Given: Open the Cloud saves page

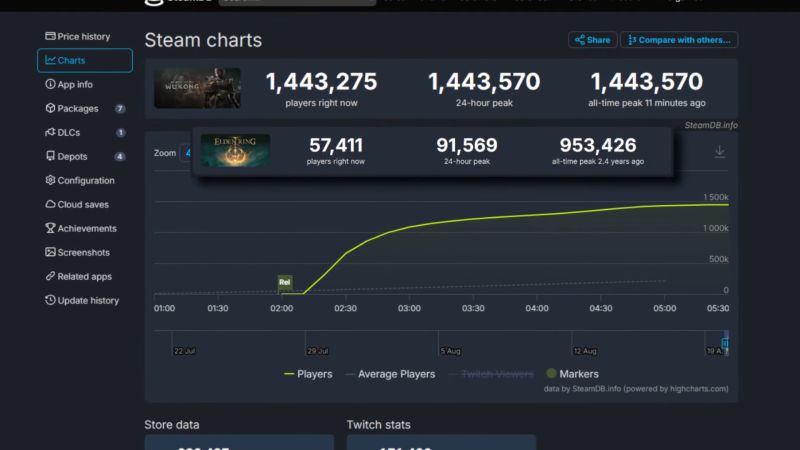Looking at the screenshot, I should pyautogui.click(x=77, y=204).
